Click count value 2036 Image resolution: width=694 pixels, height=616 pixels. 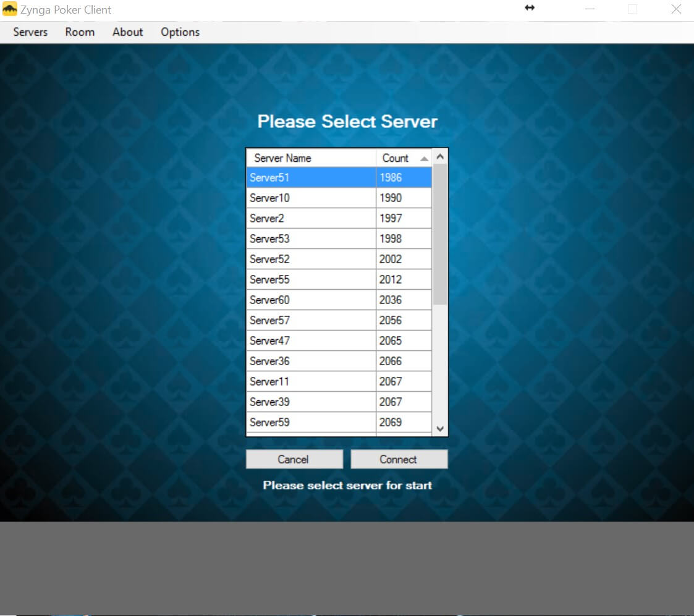point(391,300)
